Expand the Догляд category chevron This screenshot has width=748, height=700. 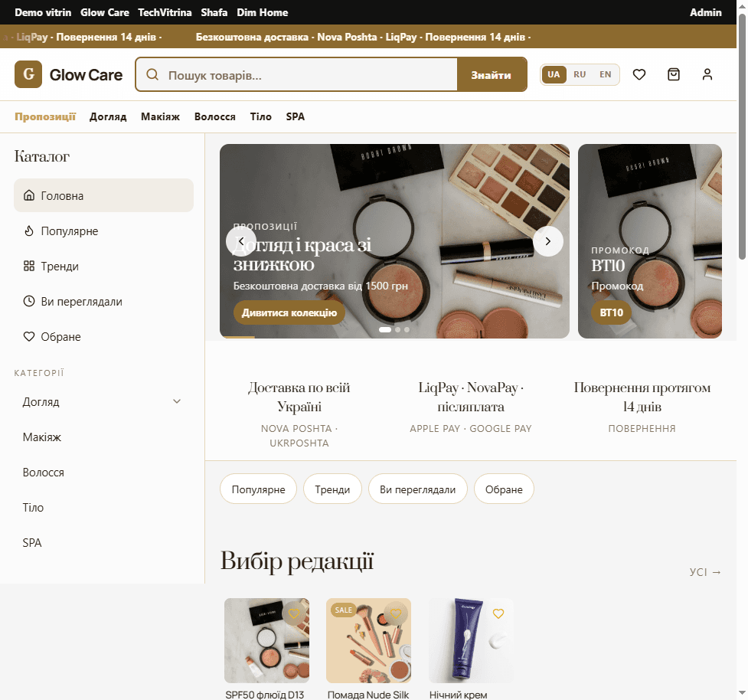(177, 401)
